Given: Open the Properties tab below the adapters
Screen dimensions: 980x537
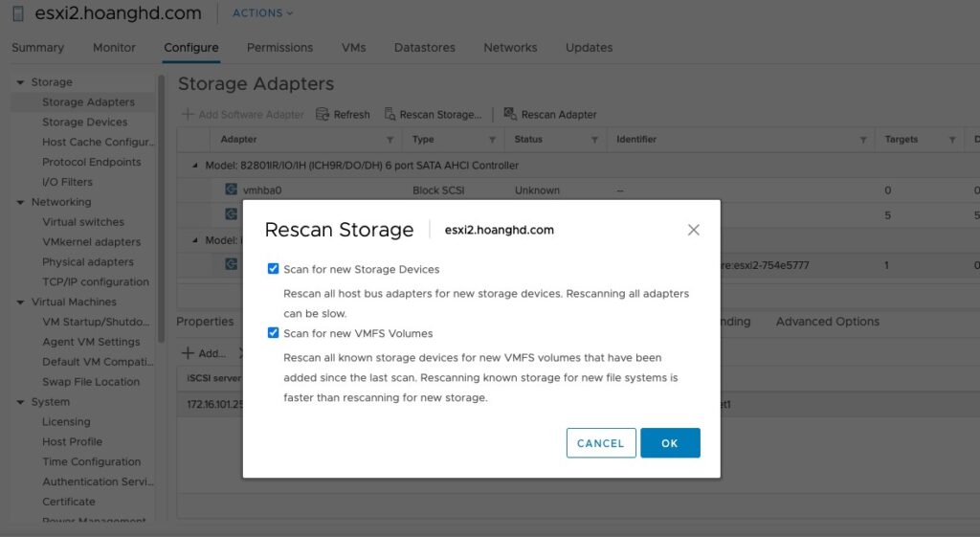Looking at the screenshot, I should pyautogui.click(x=205, y=322).
